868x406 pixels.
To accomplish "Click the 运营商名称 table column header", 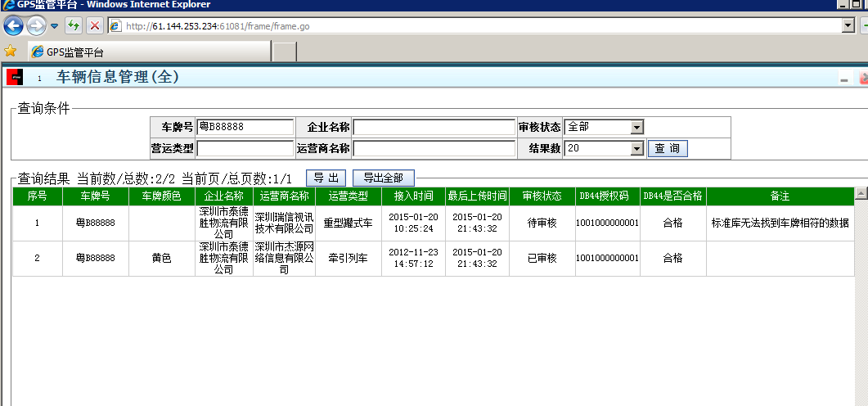I will coord(284,196).
